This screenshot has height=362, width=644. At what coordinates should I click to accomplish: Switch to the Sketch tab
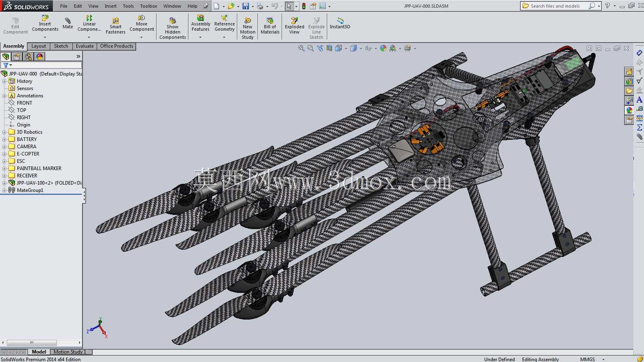[61, 46]
